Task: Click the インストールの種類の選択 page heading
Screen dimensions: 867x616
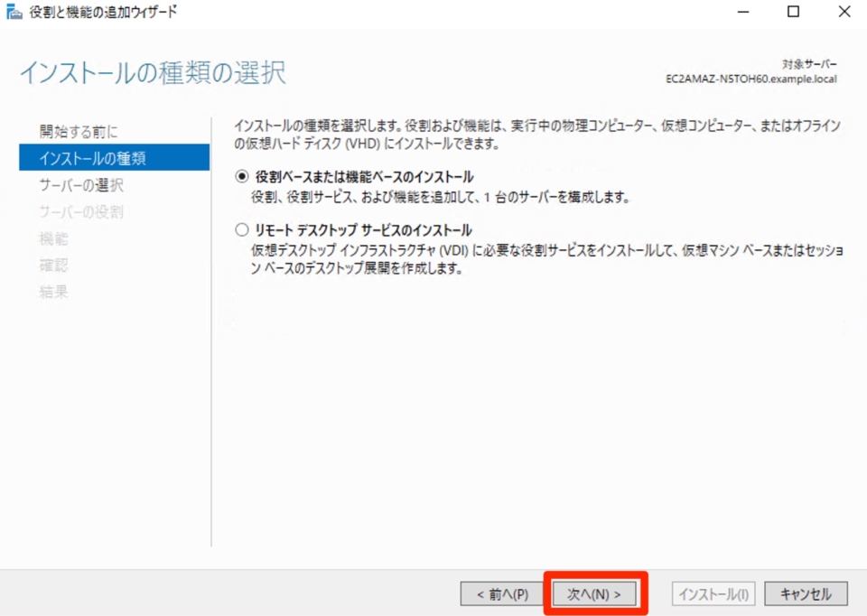Action: pyautogui.click(x=153, y=73)
